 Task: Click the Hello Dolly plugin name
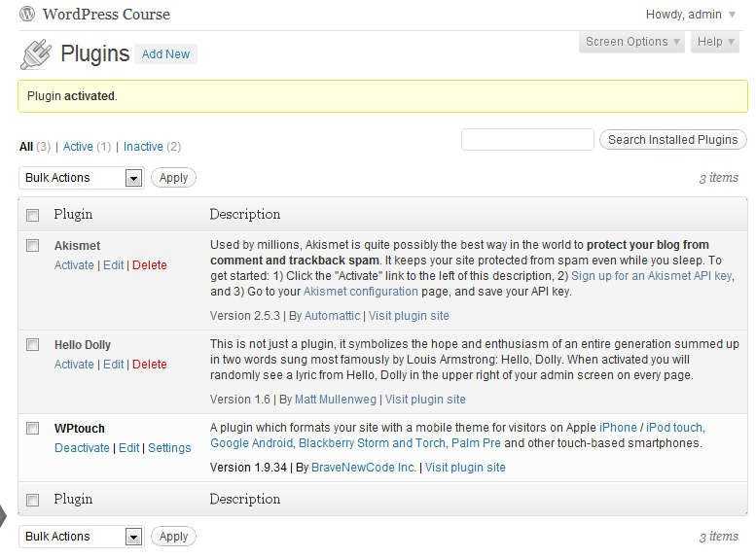coord(83,345)
